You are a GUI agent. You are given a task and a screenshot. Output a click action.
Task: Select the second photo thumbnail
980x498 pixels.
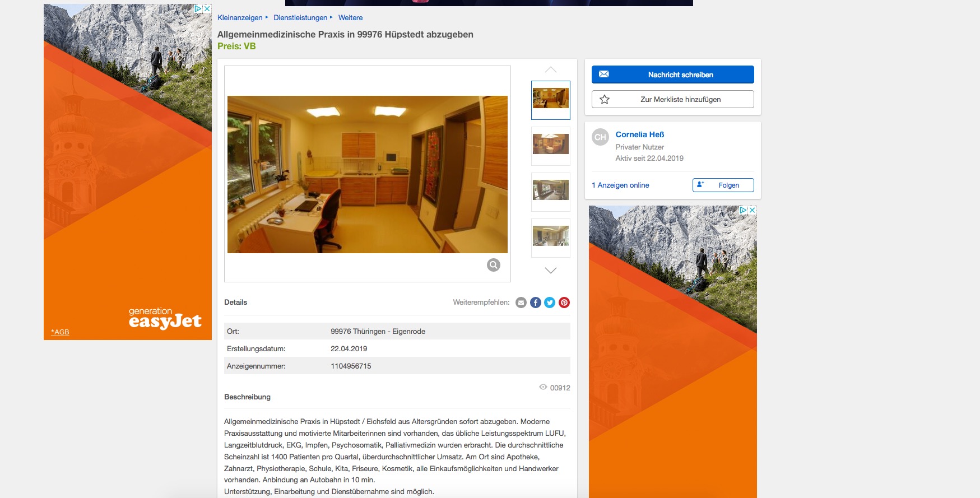[x=550, y=145]
